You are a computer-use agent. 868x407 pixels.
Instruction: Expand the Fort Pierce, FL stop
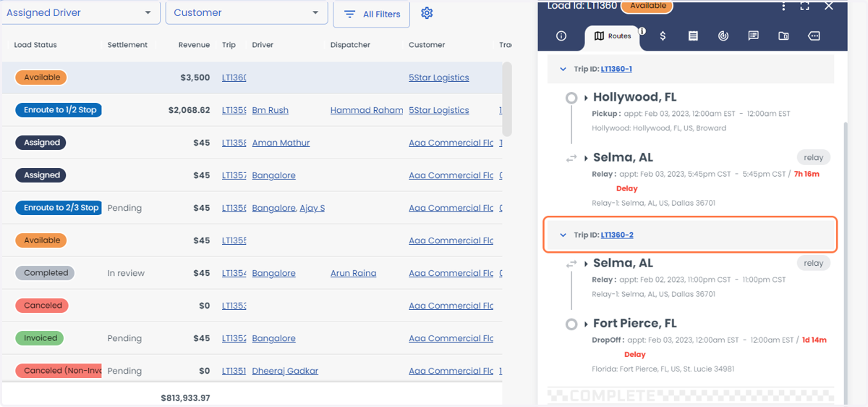[587, 324]
